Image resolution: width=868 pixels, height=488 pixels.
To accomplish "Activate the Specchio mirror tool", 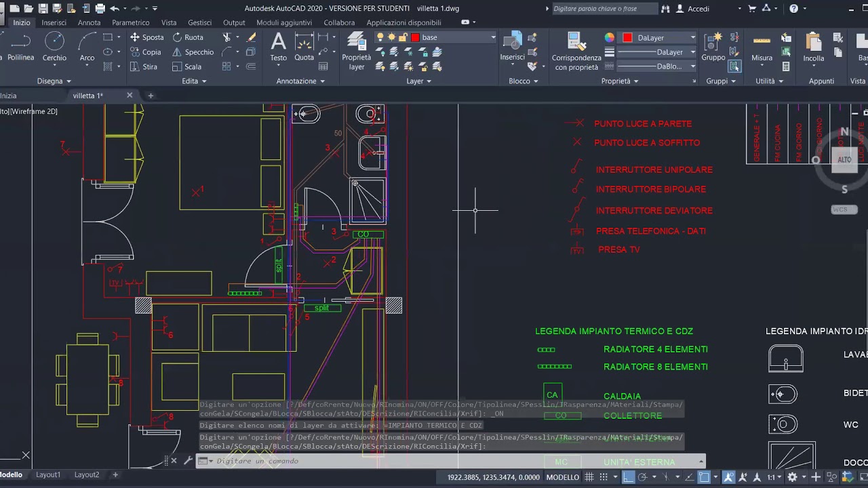I will click(193, 52).
